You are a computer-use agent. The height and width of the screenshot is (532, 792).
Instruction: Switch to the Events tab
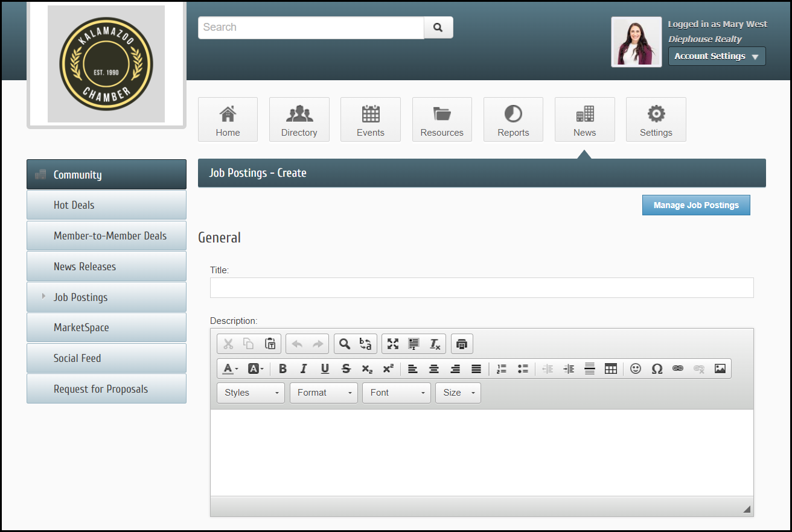(x=371, y=119)
